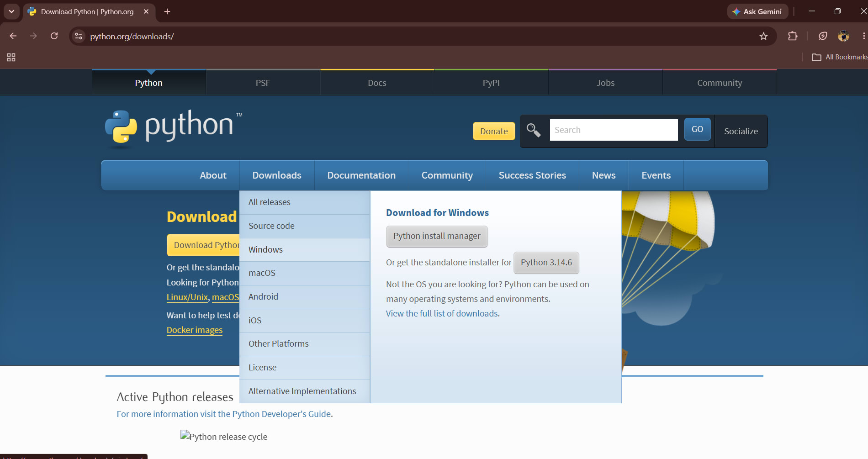Choose Source code from Downloads menu

(x=305, y=226)
